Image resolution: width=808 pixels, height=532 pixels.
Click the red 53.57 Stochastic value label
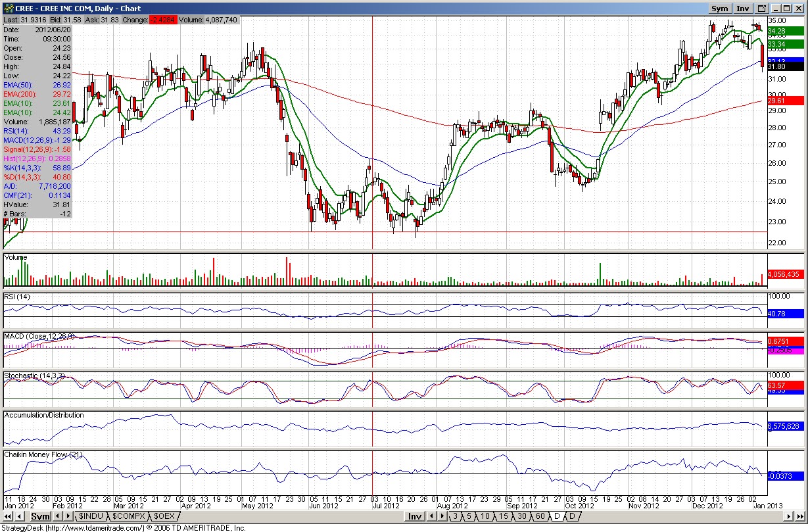[x=786, y=385]
